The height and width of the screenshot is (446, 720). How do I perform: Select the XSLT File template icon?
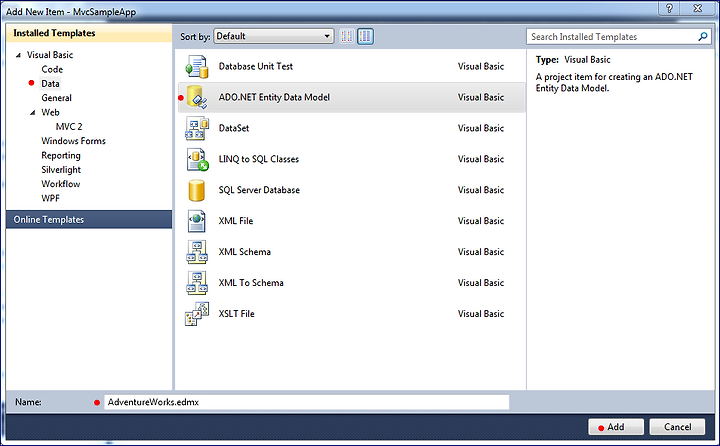click(x=197, y=314)
